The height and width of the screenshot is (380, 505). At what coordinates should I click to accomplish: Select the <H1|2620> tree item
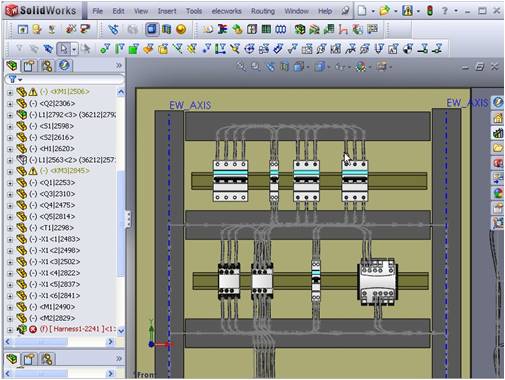pyautogui.click(x=57, y=149)
